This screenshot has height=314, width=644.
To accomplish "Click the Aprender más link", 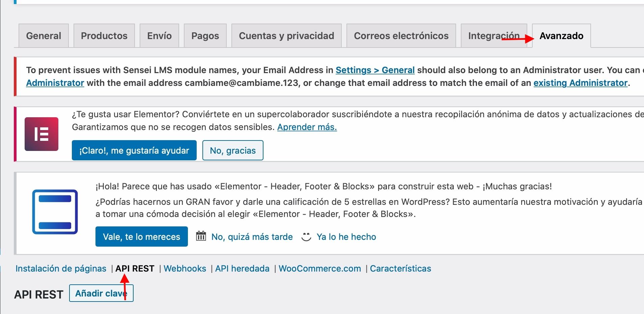I will pyautogui.click(x=307, y=127).
